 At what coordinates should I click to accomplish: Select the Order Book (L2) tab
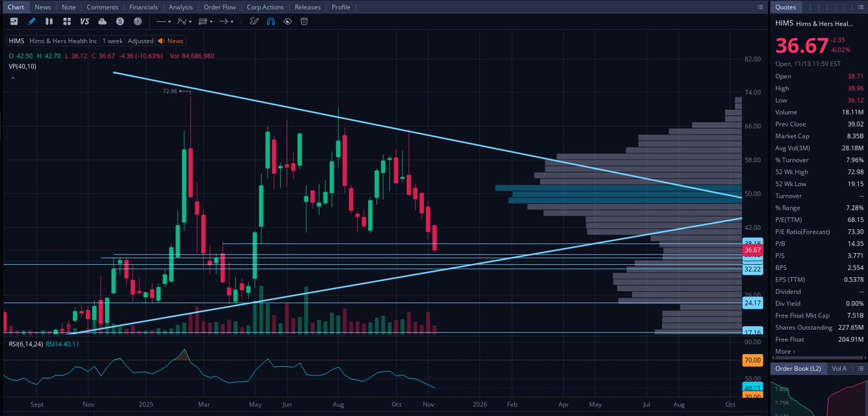click(798, 369)
